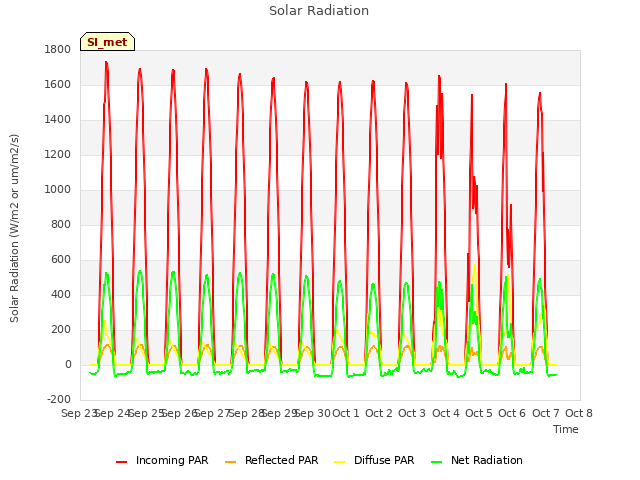The height and width of the screenshot is (480, 640).
Task: Click the Oct 6 x-axis date label
Action: click(512, 413)
